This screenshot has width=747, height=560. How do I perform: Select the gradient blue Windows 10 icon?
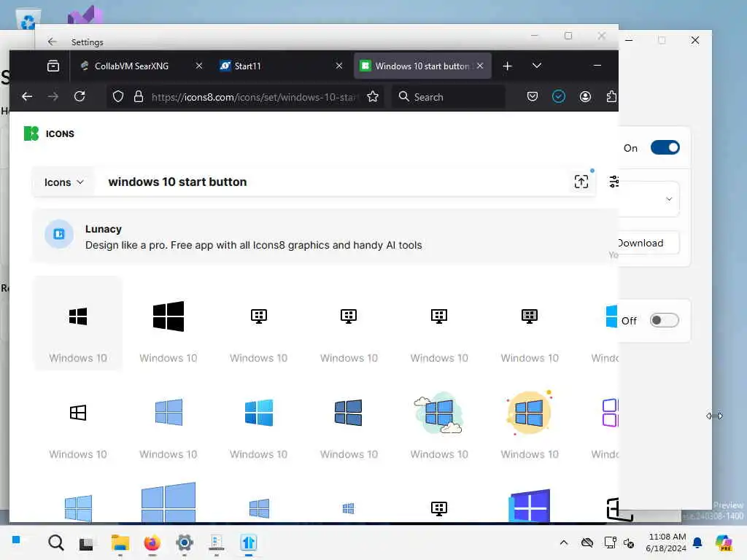coord(259,413)
